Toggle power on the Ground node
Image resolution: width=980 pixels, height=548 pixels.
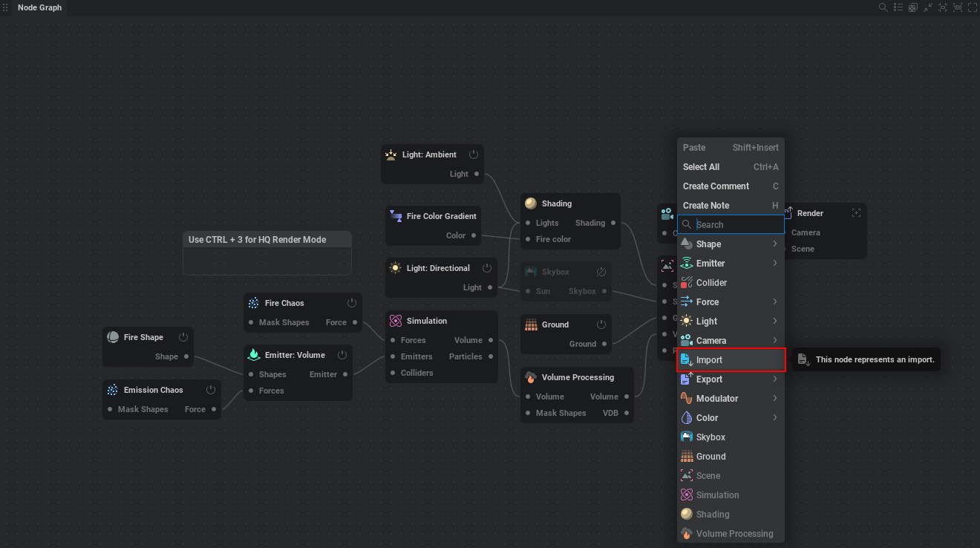[601, 324]
